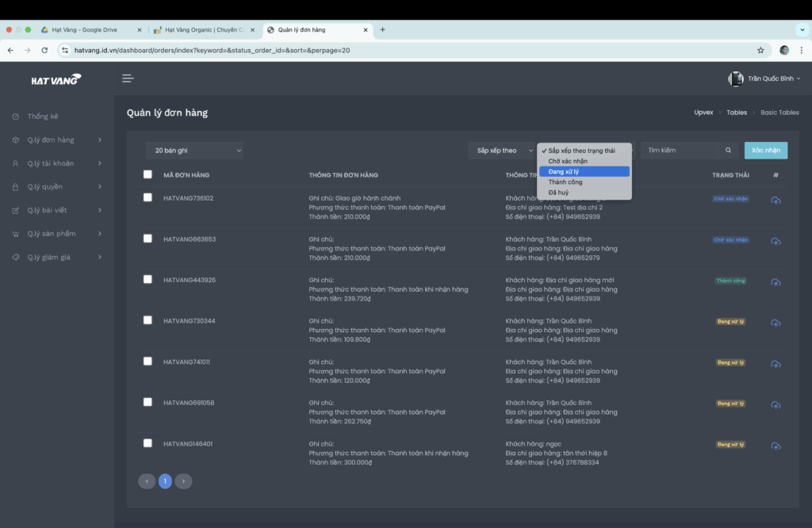Viewport: 812px width, 528px height.
Task: Toggle the hamburger sidebar menu icon
Action: (x=128, y=78)
